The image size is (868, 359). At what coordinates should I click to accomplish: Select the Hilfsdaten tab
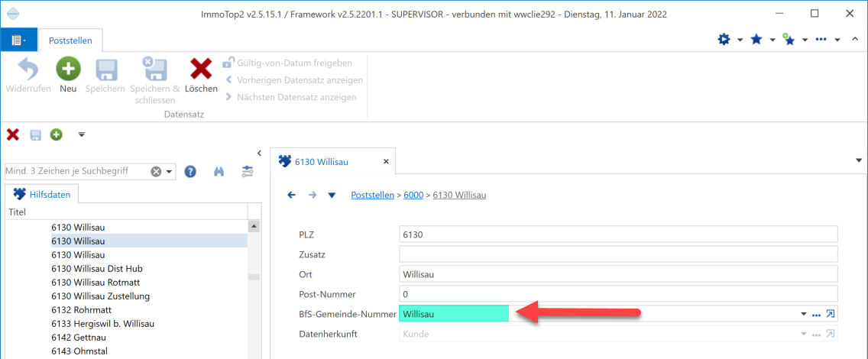point(42,194)
